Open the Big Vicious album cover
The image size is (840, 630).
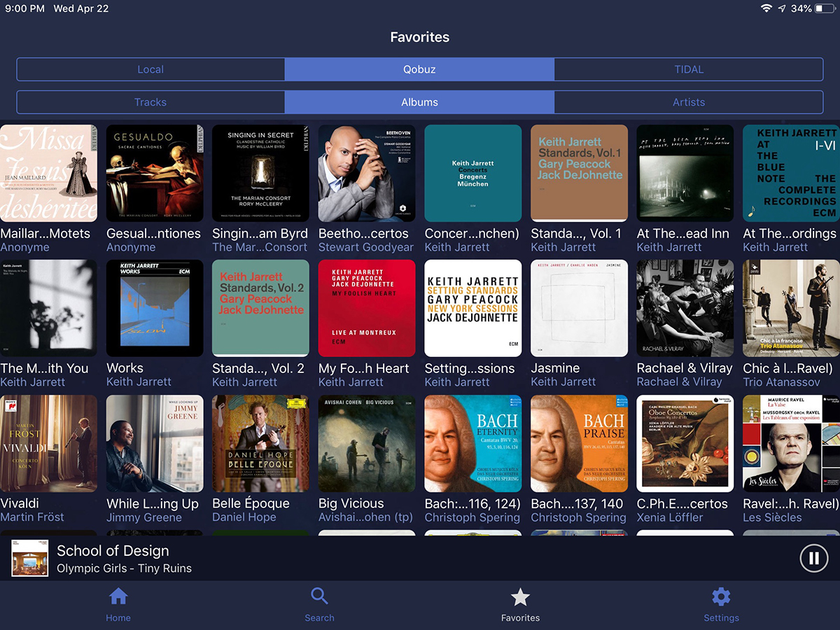367,444
